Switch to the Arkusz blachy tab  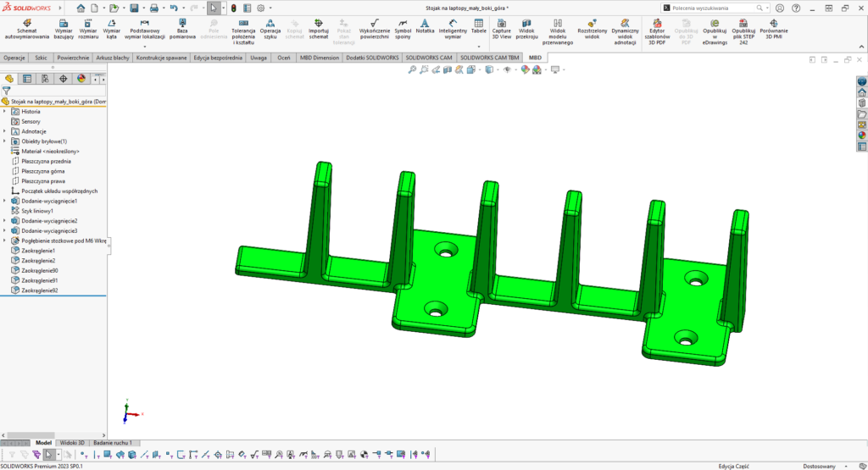coord(113,58)
